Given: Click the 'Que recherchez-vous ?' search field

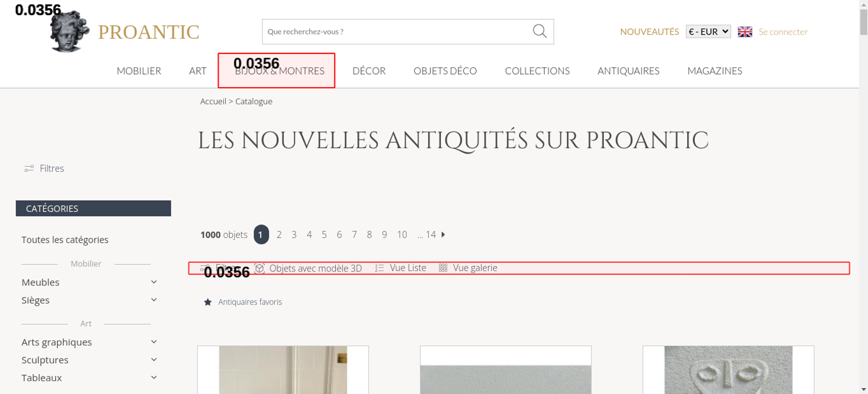Looking at the screenshot, I should tap(395, 32).
